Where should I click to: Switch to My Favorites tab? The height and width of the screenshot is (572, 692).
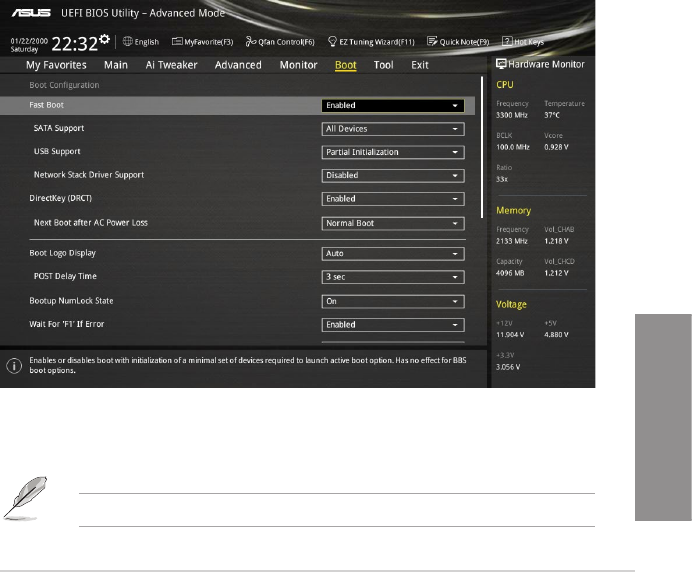point(56,65)
